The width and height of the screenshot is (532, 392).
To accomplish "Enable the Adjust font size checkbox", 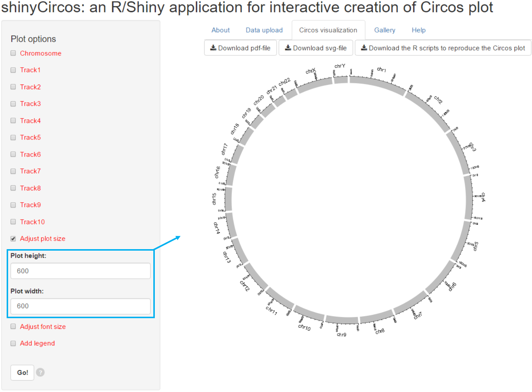I will [x=13, y=326].
